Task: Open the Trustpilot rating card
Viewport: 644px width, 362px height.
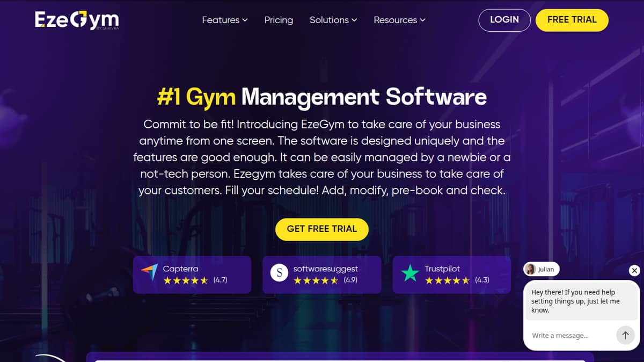Action: click(452, 274)
